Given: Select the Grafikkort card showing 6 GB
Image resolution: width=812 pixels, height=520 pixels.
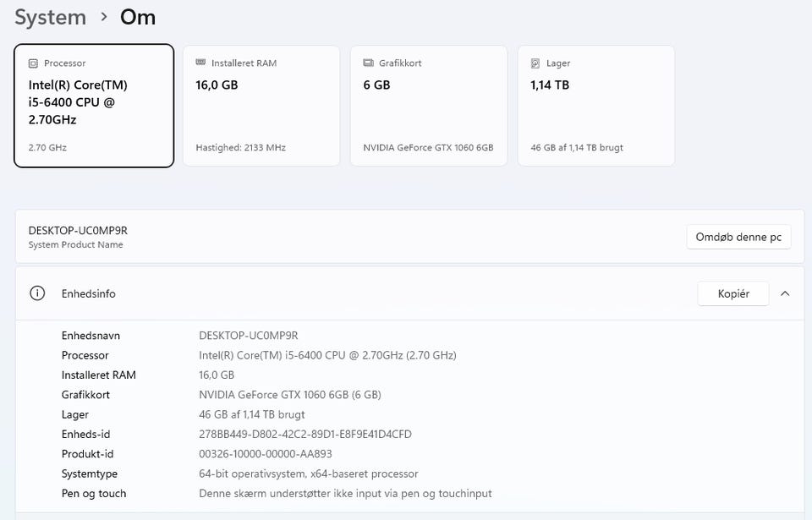Looking at the screenshot, I should pos(429,106).
